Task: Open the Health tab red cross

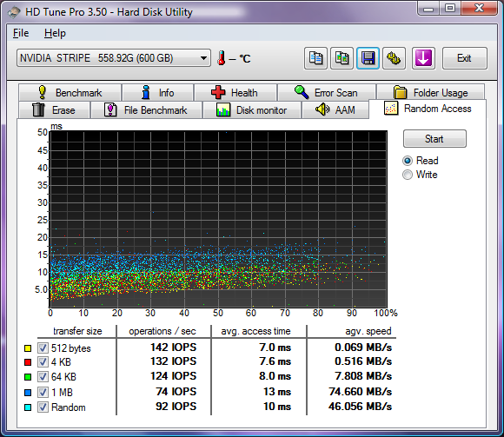Action: pos(235,93)
